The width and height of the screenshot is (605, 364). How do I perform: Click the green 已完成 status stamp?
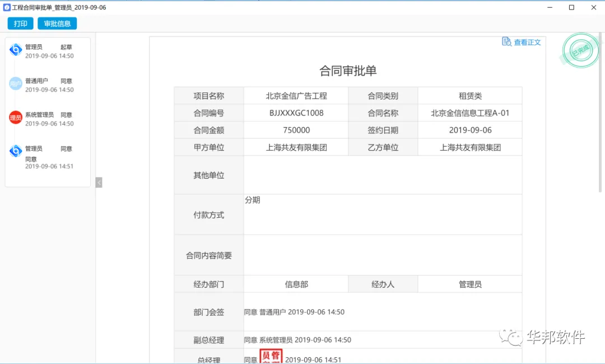point(580,50)
